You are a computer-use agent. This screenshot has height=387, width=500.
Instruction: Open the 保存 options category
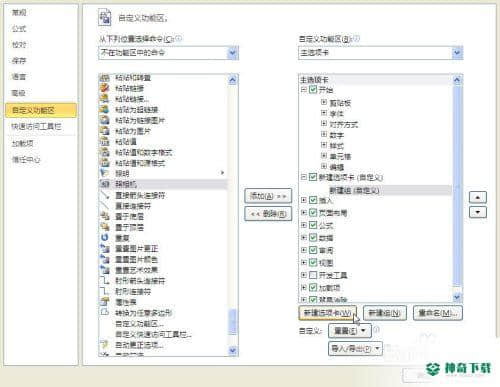pyautogui.click(x=19, y=61)
